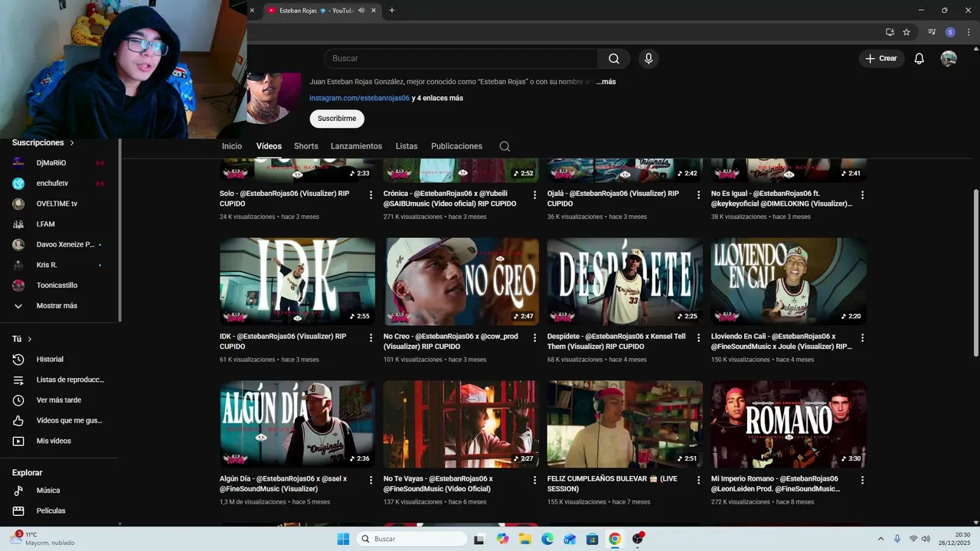Open the Lanzamientos channel tab
The width and height of the screenshot is (980, 551).
tap(356, 146)
